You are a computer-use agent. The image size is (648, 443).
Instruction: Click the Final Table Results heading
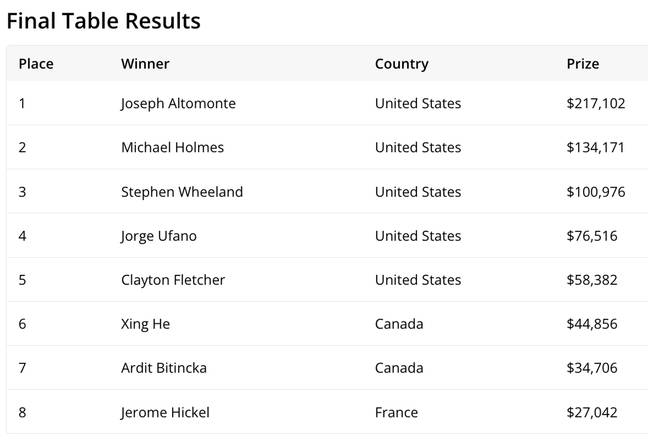(x=104, y=21)
